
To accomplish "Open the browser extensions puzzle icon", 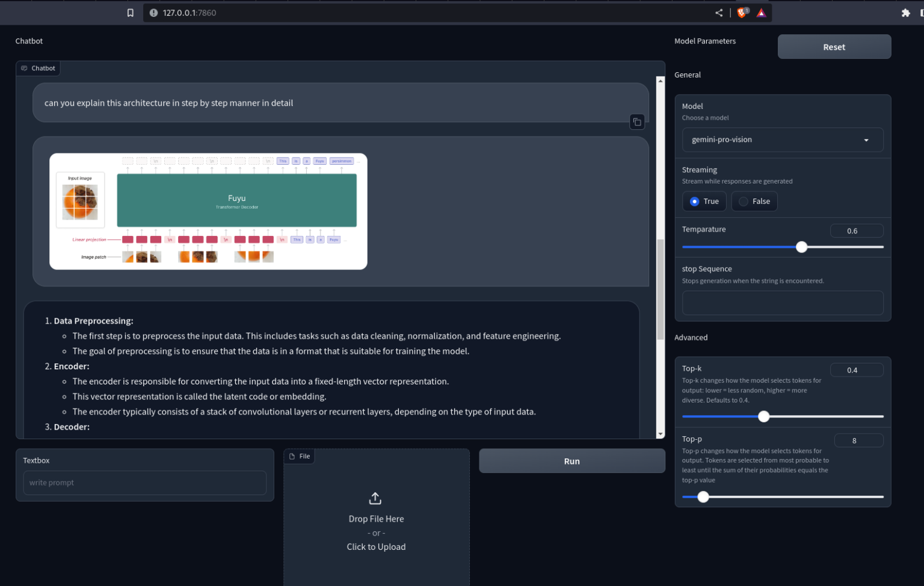I will point(906,12).
